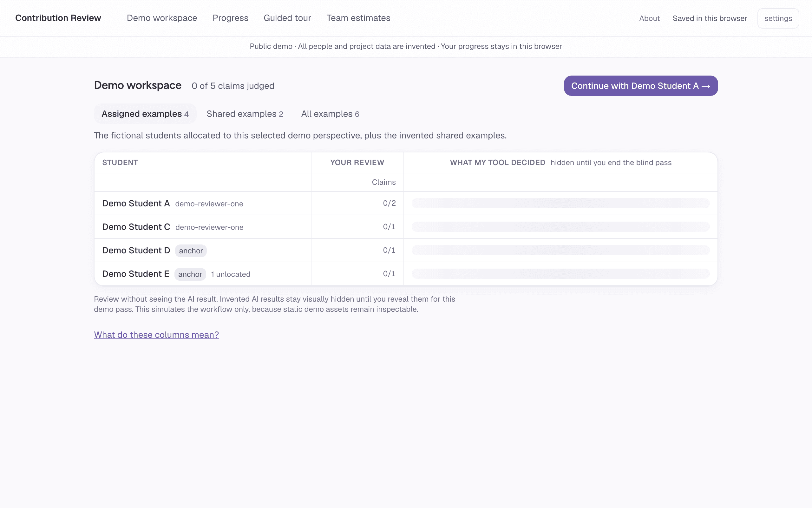Click the hidden tool result bar for Student D
This screenshot has height=508, width=812.
561,250
